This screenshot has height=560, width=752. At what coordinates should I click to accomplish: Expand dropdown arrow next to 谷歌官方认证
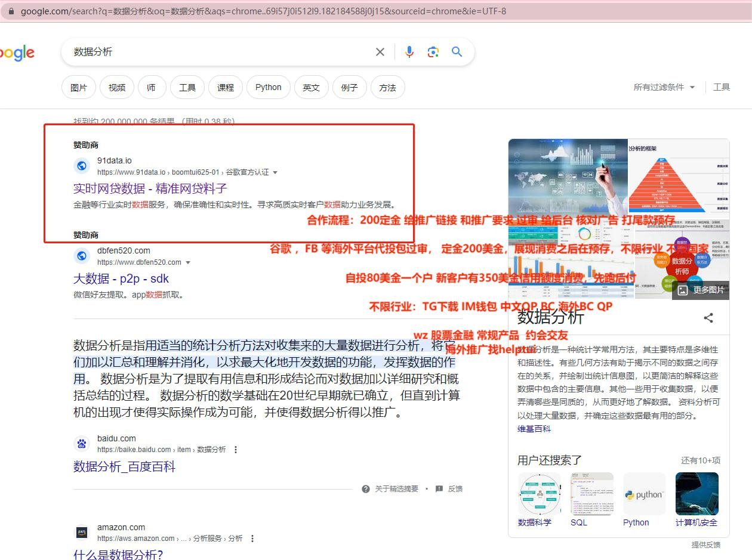click(275, 173)
